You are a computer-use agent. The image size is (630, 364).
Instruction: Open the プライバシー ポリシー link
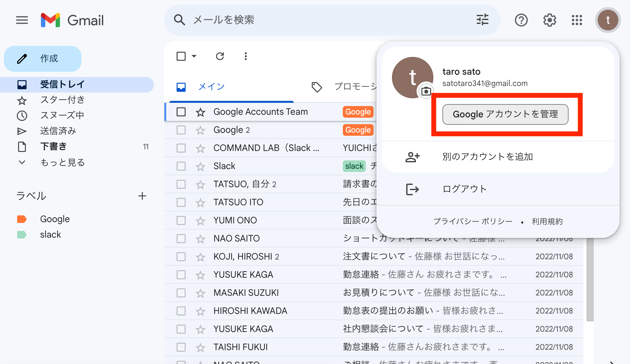(x=473, y=221)
